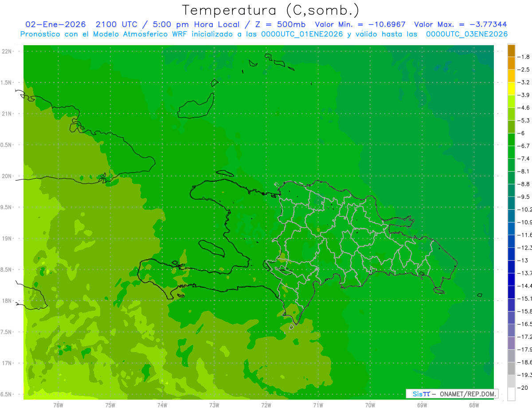Click the '-9.5' colorbar value
532x411 pixels.
pos(524,197)
